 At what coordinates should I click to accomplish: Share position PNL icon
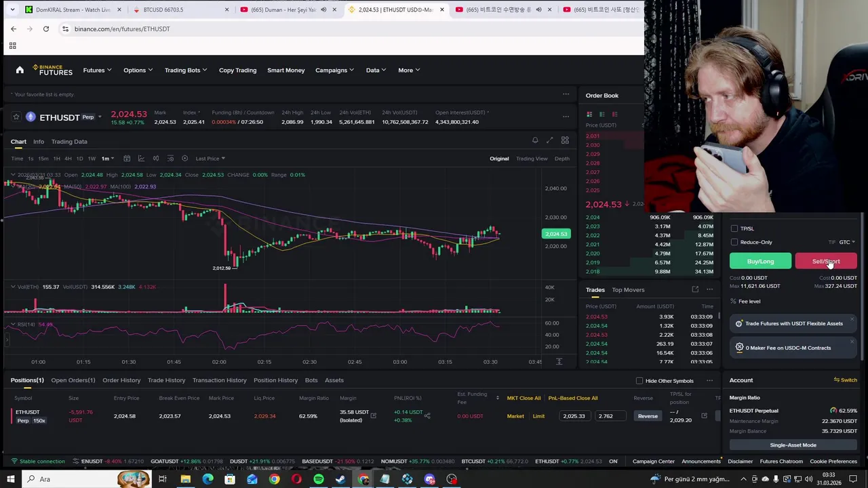pos(427,415)
